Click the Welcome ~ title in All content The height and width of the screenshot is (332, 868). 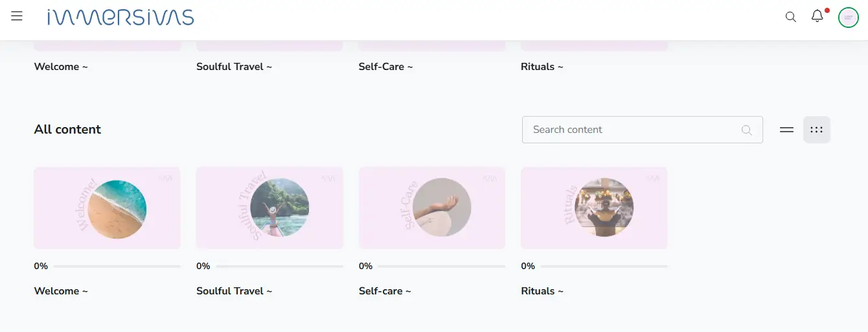pyautogui.click(x=61, y=291)
